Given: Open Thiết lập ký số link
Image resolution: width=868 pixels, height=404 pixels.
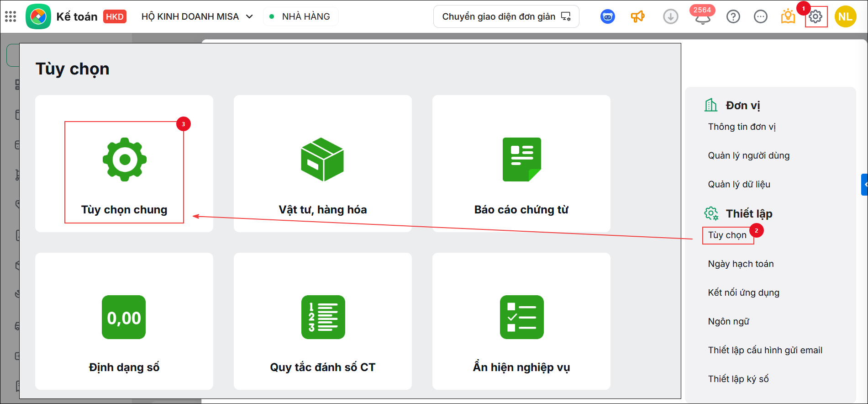Looking at the screenshot, I should [738, 379].
